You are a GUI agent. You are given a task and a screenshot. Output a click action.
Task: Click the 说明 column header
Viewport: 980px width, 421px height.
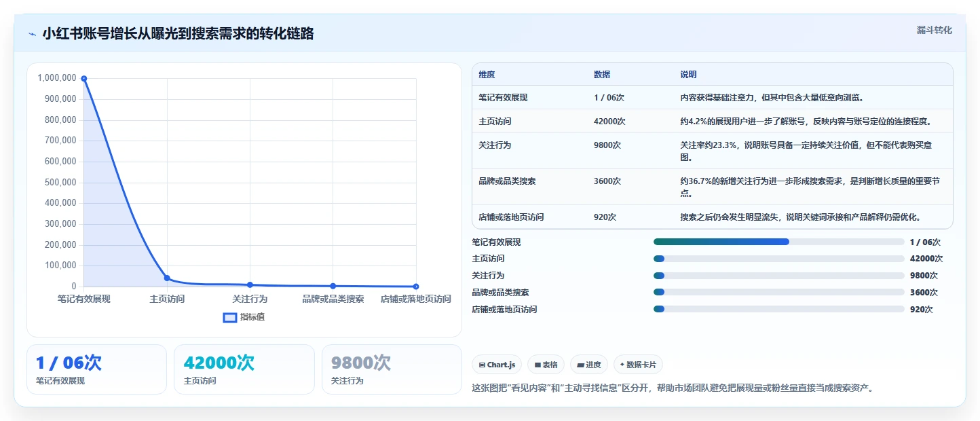[689, 75]
